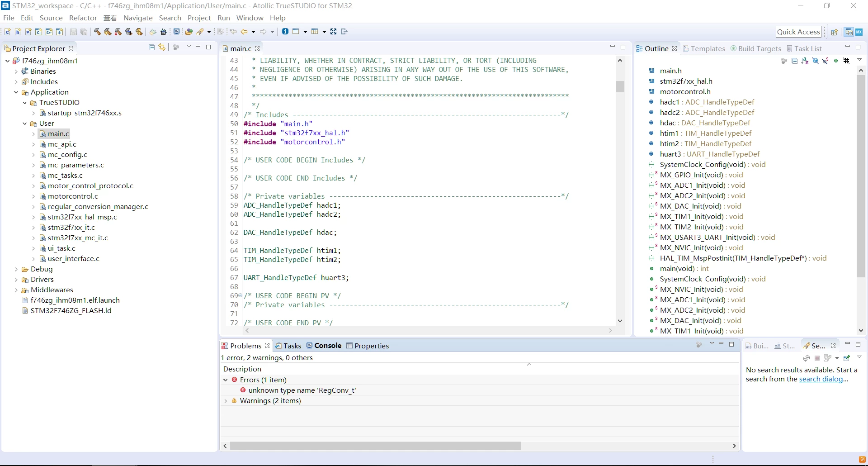Click Collapse All icon in Outline panel
868x466 pixels.
point(794,61)
